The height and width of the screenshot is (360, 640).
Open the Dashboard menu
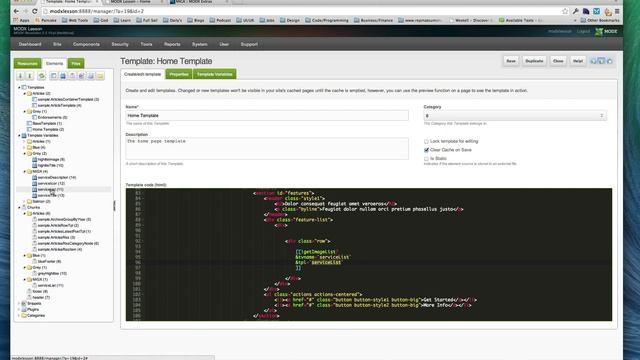click(x=30, y=44)
